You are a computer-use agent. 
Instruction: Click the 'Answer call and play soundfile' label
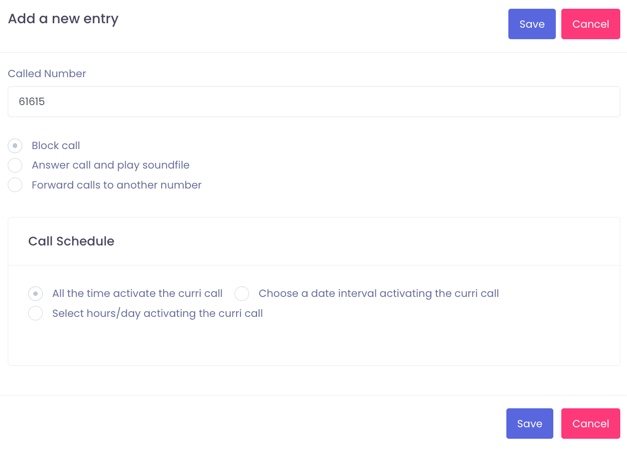pyautogui.click(x=110, y=165)
